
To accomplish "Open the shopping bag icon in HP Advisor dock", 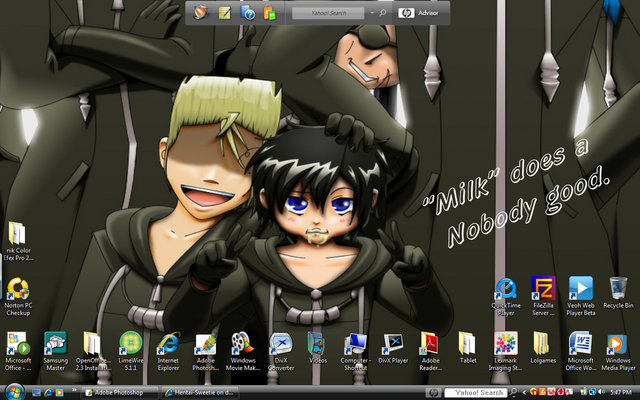I will [269, 13].
